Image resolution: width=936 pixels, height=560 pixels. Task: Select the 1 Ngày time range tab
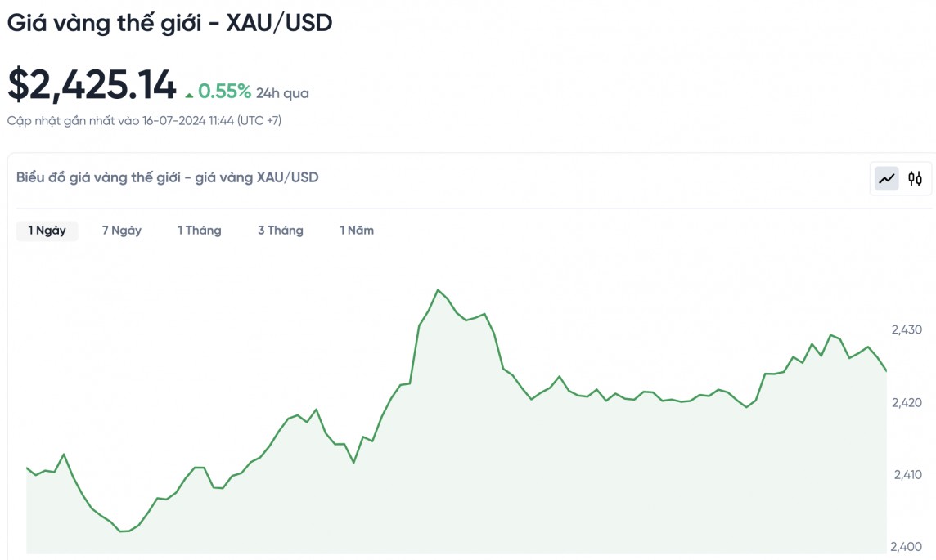click(47, 231)
